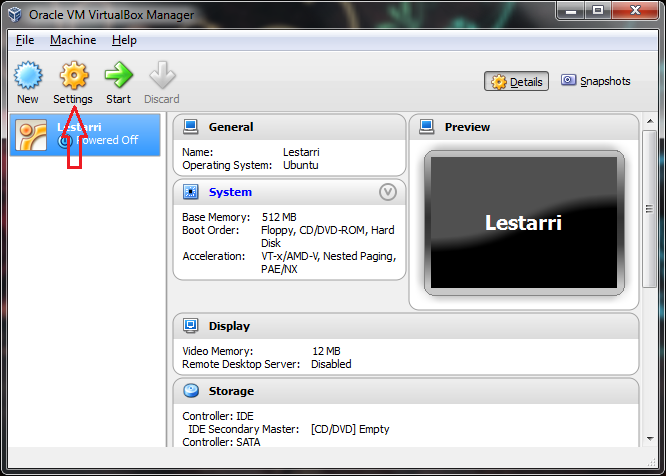Click the Lestarri preview thumbnail
This screenshot has width=666, height=476.
coord(524,223)
